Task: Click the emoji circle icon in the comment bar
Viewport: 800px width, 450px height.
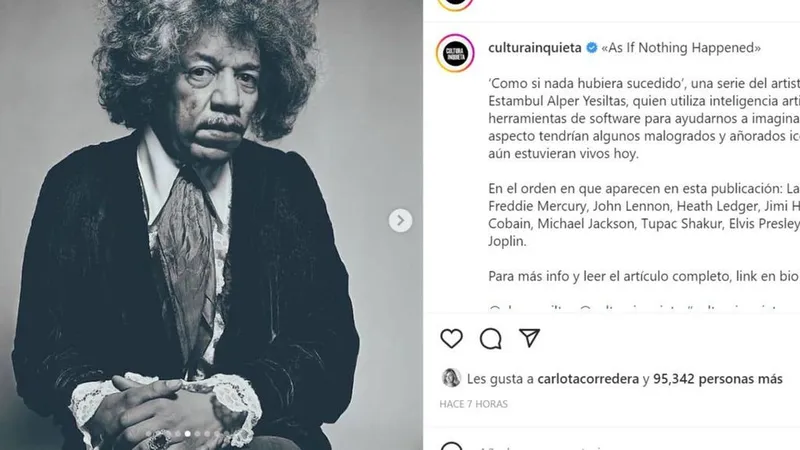Action: (452, 446)
